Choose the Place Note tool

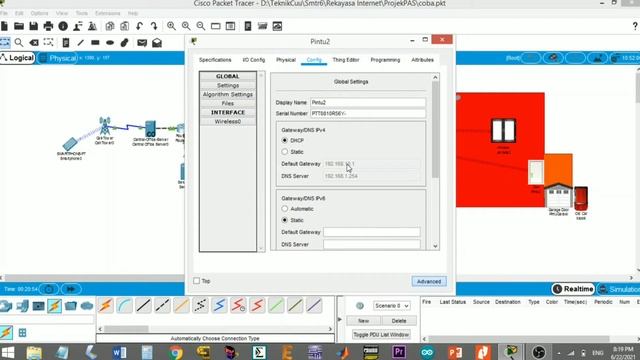point(66,42)
